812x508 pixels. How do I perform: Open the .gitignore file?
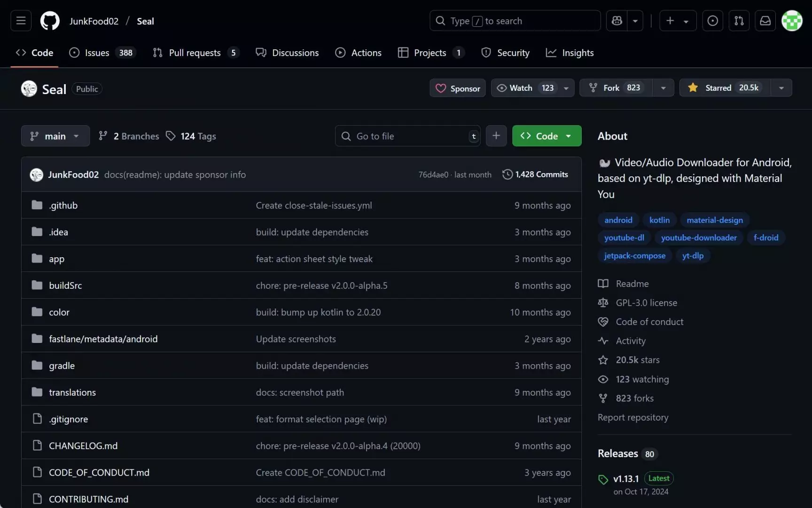(x=69, y=419)
